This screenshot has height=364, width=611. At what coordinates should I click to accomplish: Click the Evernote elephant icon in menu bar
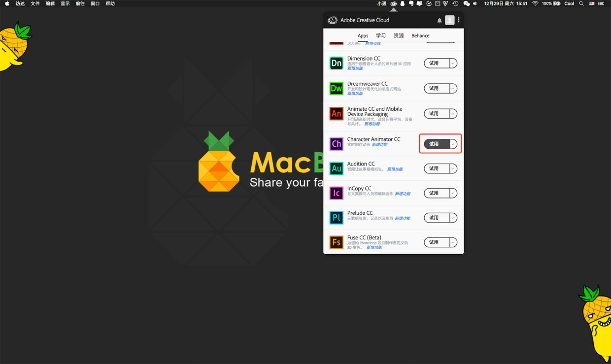(411, 3)
